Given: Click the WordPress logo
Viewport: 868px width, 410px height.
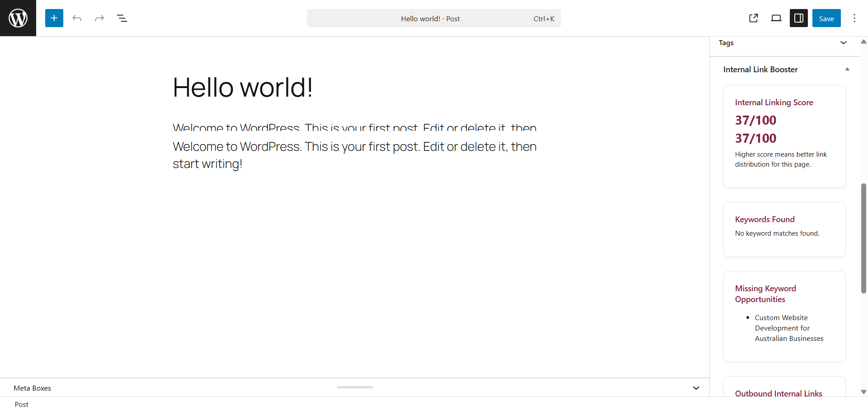Looking at the screenshot, I should click(18, 18).
